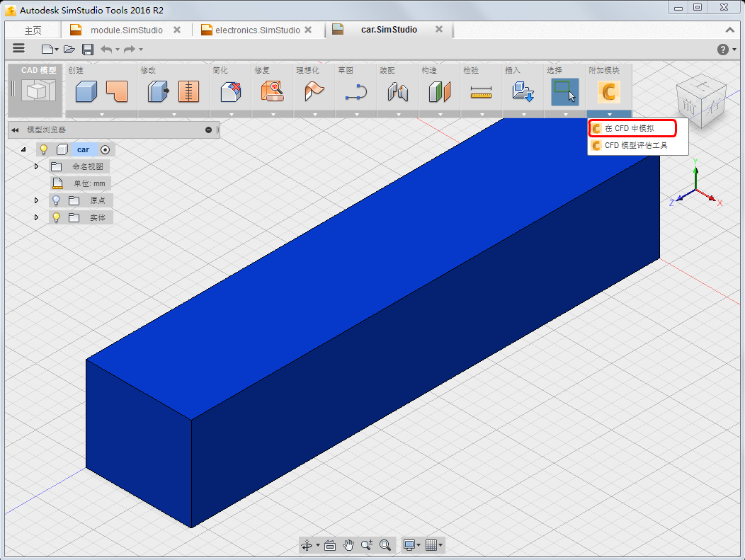Screen dimensions: 745x560
Task: Open the 检验 panel dropdown arrow
Action: 482,115
